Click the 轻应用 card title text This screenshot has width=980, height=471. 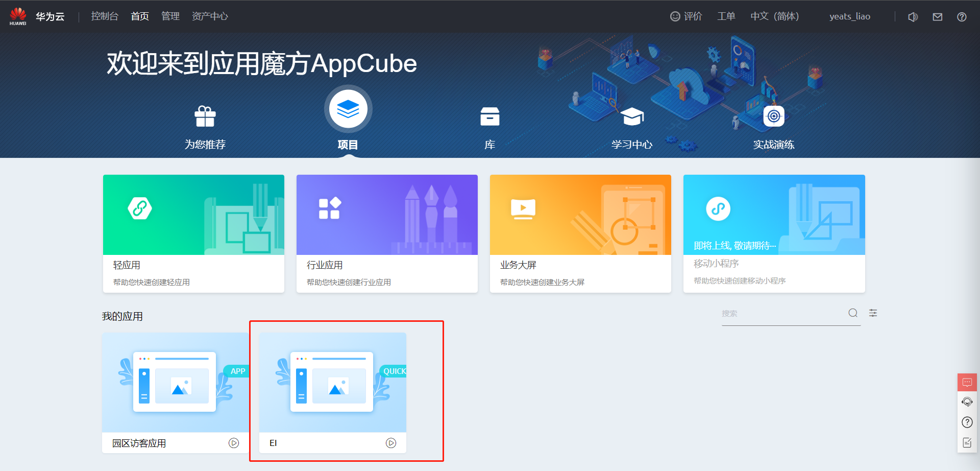coord(127,265)
